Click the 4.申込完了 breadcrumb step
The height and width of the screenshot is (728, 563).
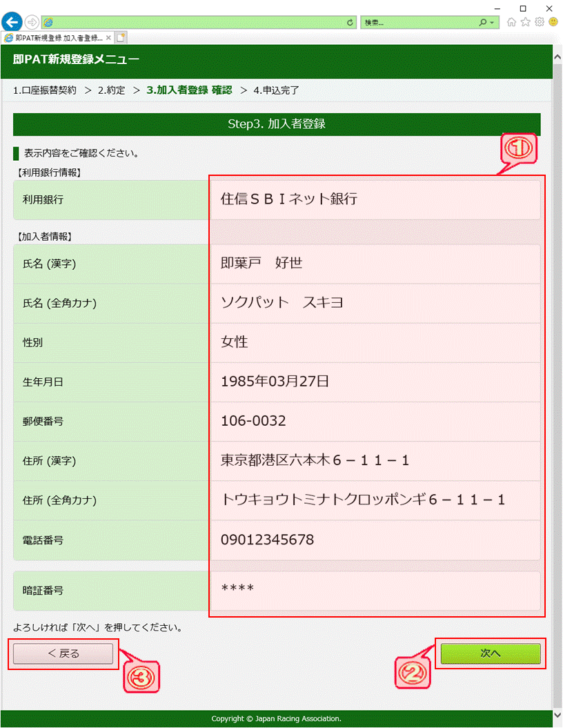tap(276, 90)
